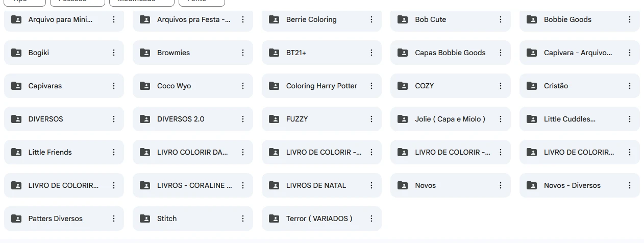Select the Coloring Harry Potter folder

coord(321,86)
